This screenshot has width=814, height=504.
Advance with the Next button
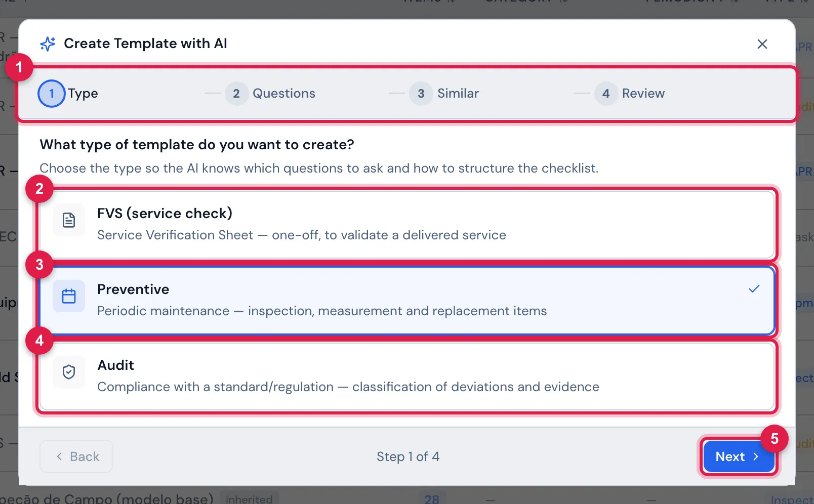pyautogui.click(x=739, y=456)
